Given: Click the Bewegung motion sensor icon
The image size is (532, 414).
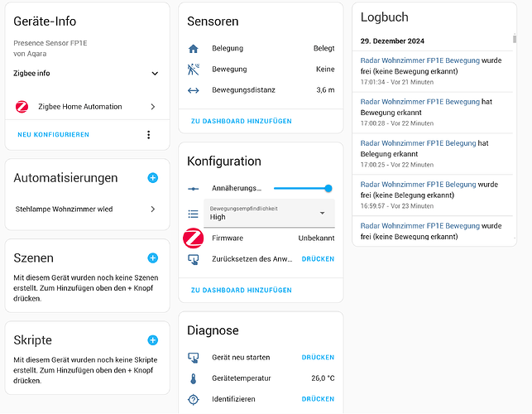Looking at the screenshot, I should click(193, 70).
